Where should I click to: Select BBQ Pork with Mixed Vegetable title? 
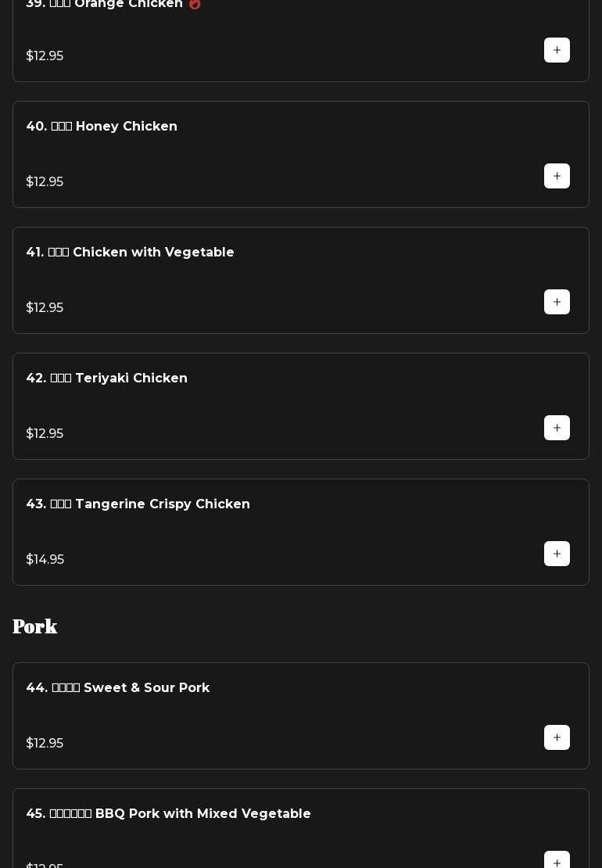(168, 813)
